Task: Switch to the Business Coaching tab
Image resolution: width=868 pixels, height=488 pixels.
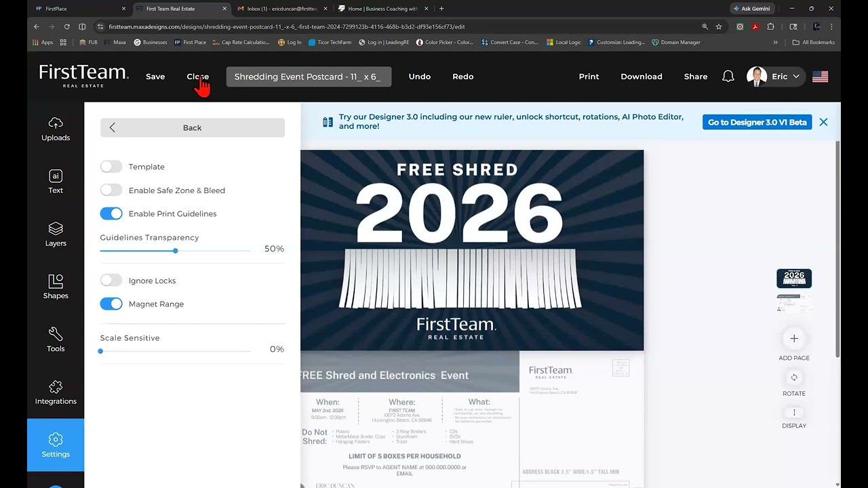Action: [382, 9]
